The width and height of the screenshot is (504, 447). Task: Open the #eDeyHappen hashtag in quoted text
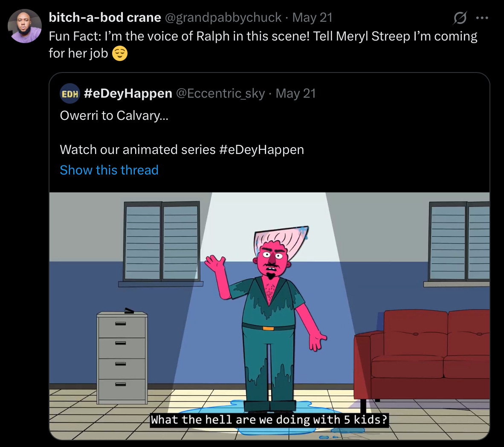coord(261,150)
